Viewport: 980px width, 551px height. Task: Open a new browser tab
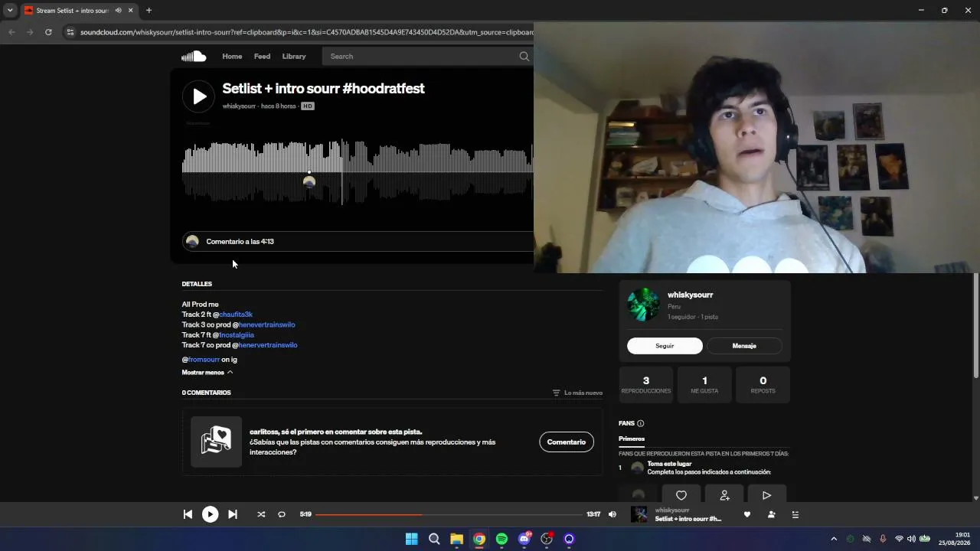point(149,11)
